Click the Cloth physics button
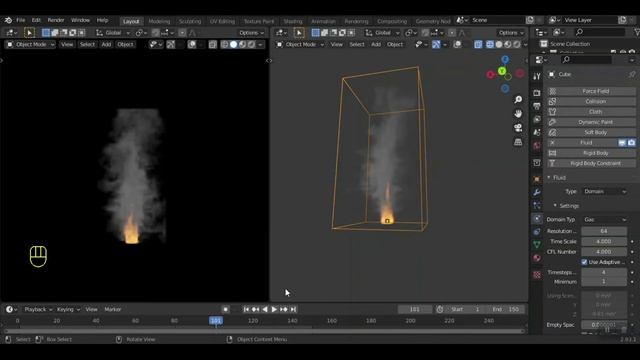Screen dimensions: 640x360 click(591, 111)
